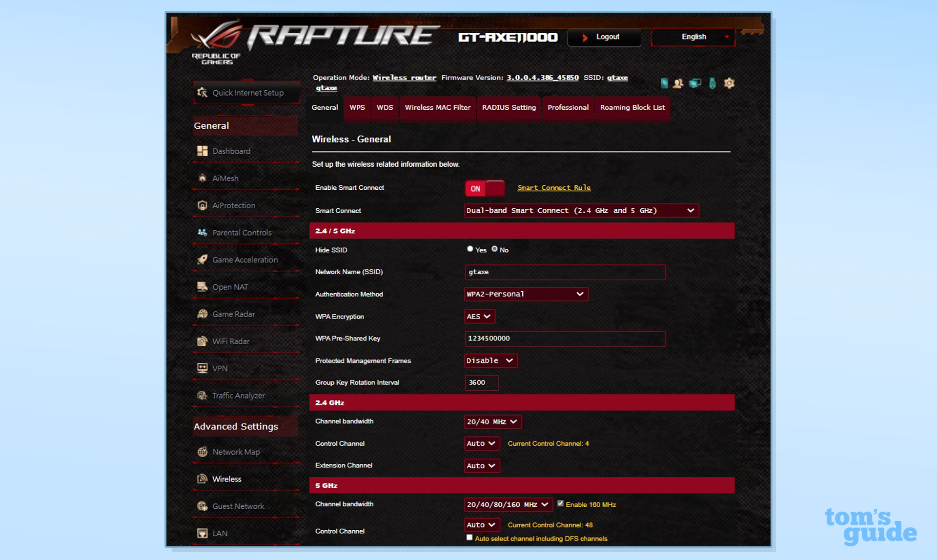Select Yes for Hide SSID
Image resolution: width=937 pixels, height=560 pixels.
pyautogui.click(x=470, y=249)
